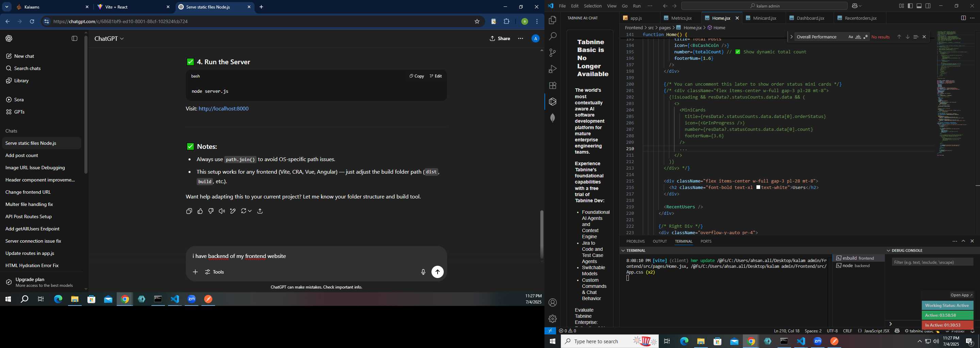Open the Explorer view in VS Code
This screenshot has height=348, width=980.
[x=553, y=20]
